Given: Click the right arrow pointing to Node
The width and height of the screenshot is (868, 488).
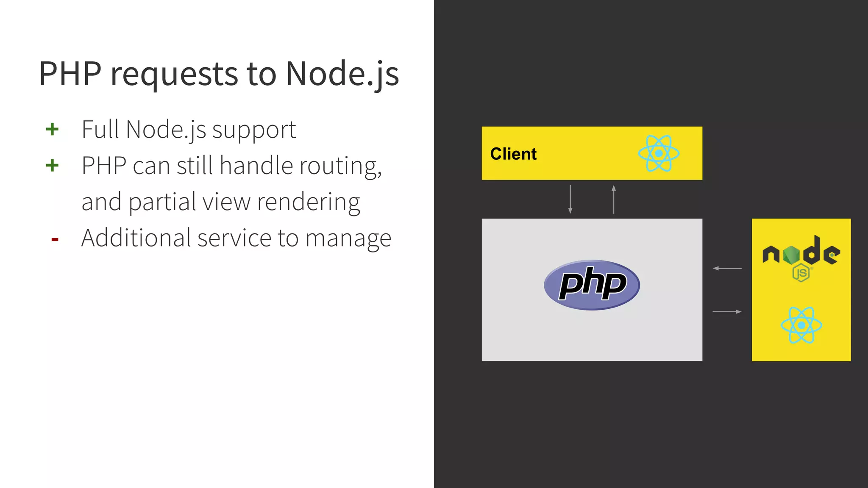Looking at the screenshot, I should click(727, 312).
